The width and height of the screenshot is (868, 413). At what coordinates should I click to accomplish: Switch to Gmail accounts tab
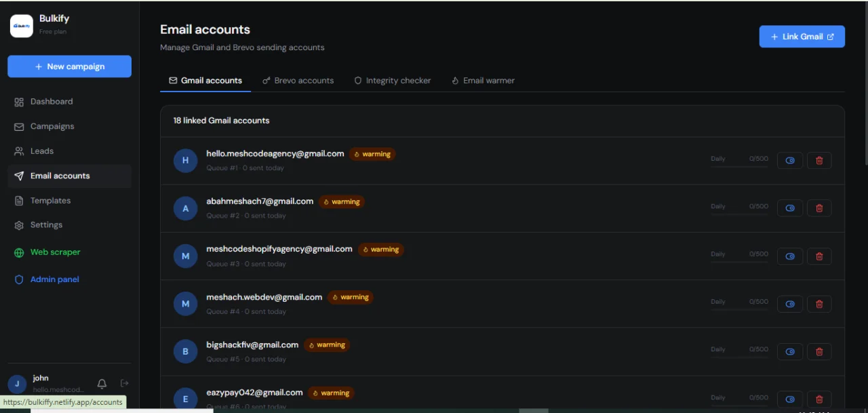tap(205, 80)
